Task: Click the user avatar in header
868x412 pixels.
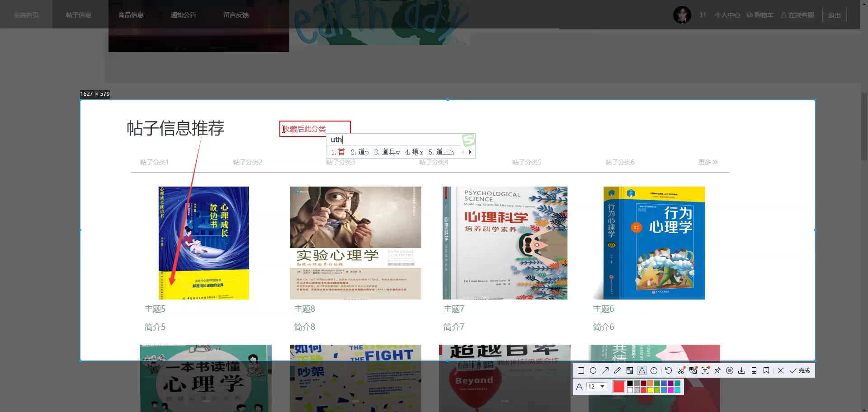Action: (682, 15)
